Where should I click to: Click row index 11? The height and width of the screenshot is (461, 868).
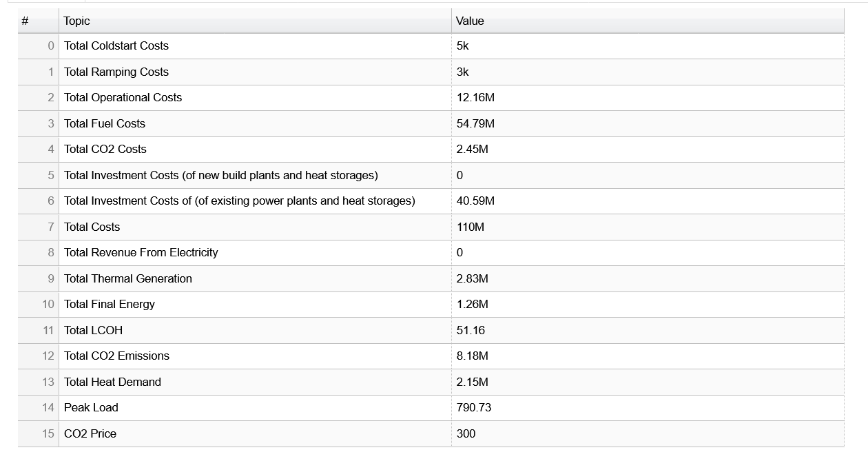(x=48, y=330)
